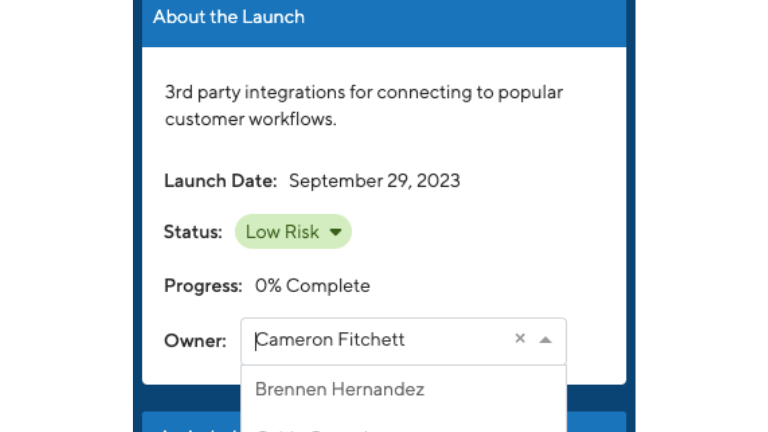768x432 pixels.
Task: Click the Owner label
Action: click(195, 340)
